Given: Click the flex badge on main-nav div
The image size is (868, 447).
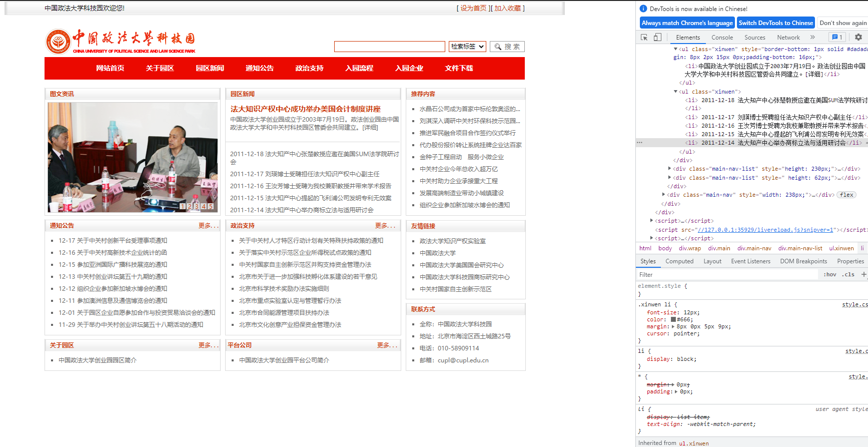Looking at the screenshot, I should [x=846, y=195].
